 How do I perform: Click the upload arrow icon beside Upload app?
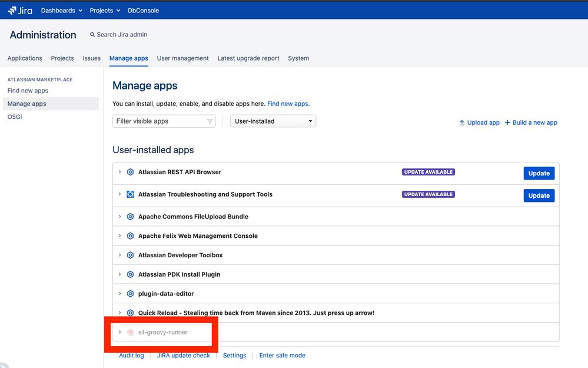point(461,122)
